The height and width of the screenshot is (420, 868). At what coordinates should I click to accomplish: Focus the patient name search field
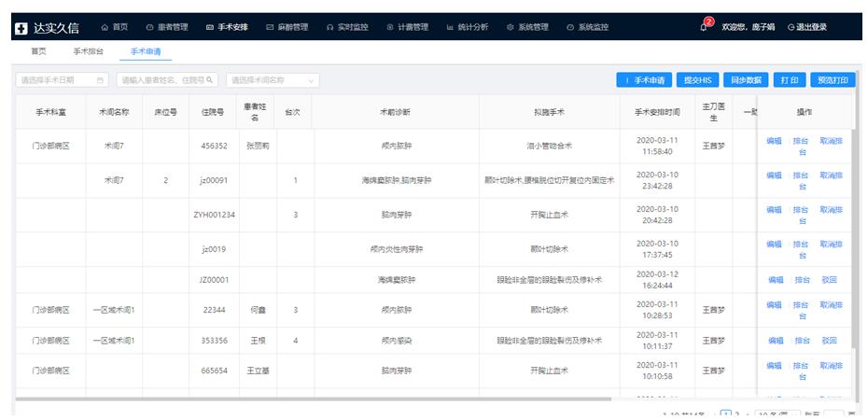pyautogui.click(x=166, y=80)
